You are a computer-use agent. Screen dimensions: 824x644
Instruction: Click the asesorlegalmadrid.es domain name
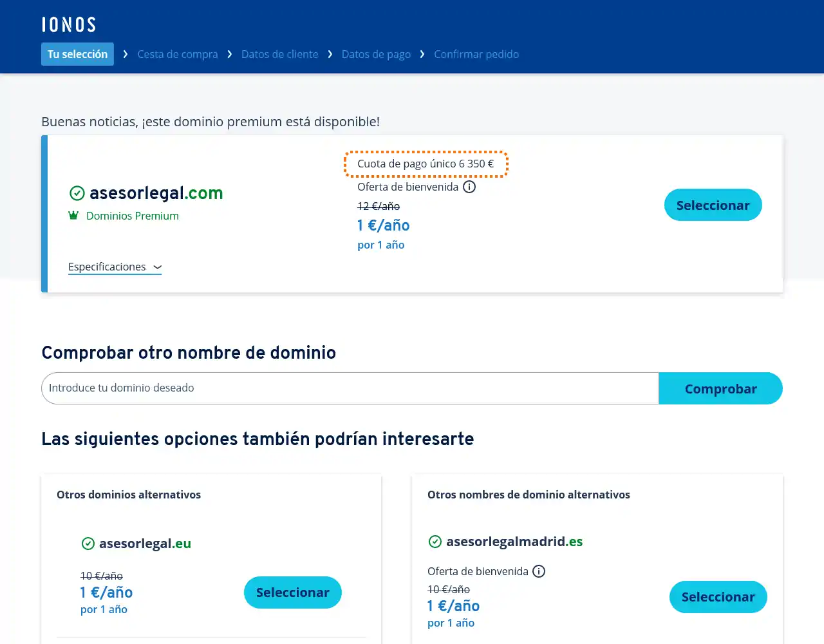coord(514,542)
